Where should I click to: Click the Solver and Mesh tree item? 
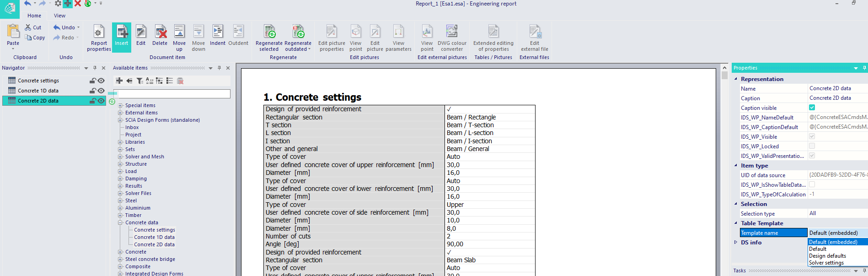145,157
